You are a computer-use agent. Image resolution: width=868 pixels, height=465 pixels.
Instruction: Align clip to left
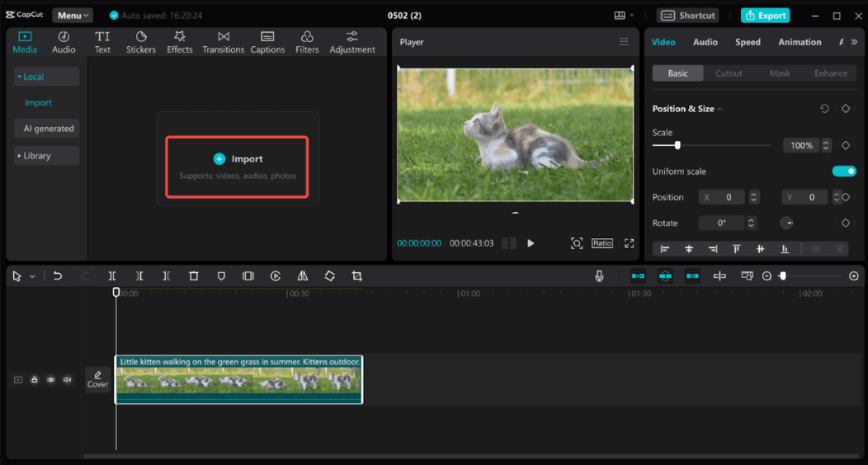[x=665, y=249]
